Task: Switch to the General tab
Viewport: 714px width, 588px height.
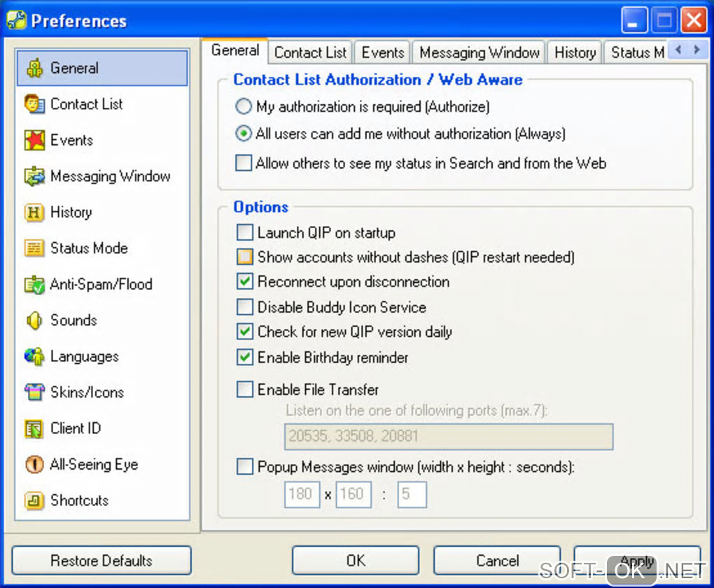Action: pyautogui.click(x=235, y=50)
